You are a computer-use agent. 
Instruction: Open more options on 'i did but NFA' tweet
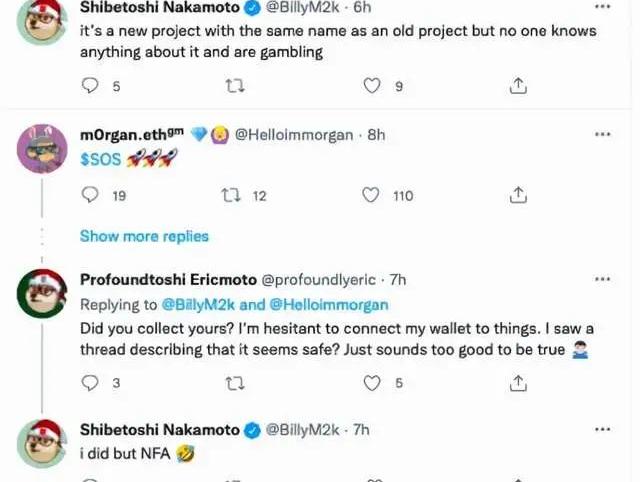pyautogui.click(x=602, y=429)
